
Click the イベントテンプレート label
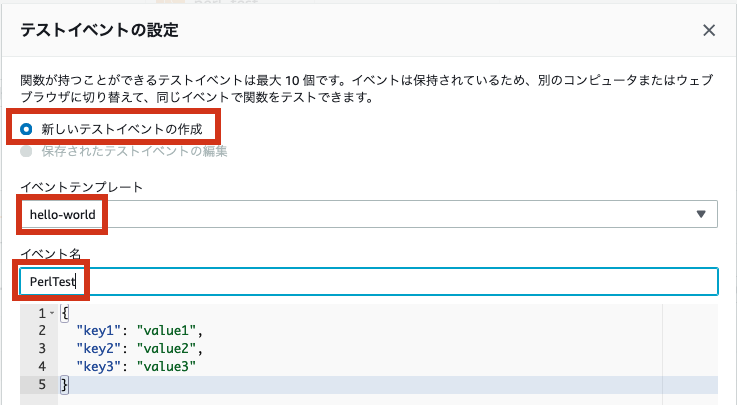tap(82, 187)
